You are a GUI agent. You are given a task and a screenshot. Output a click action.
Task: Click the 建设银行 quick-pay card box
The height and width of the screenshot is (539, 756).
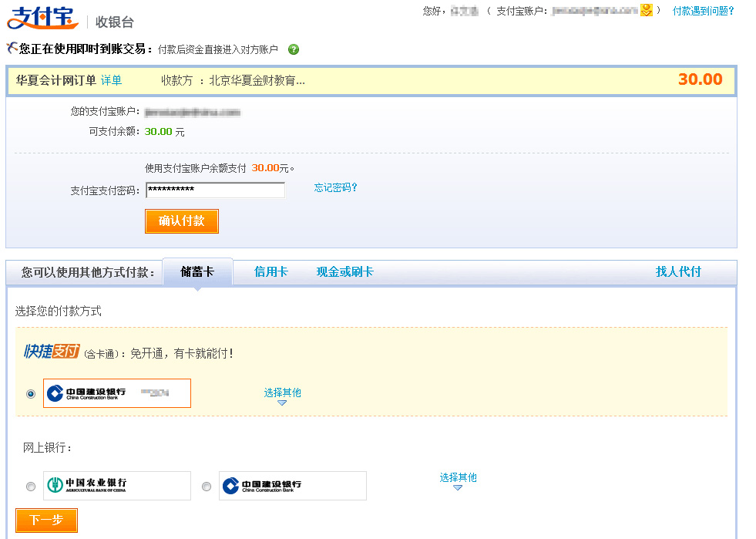tap(117, 393)
